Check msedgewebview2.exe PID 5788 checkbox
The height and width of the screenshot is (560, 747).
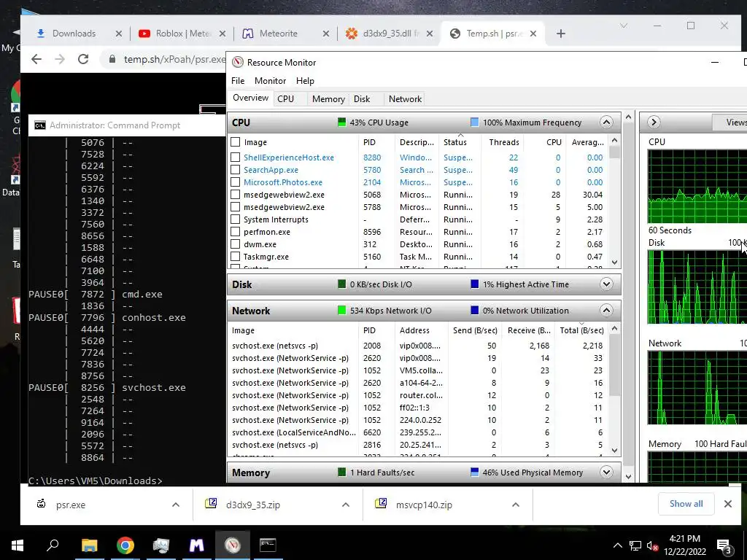tap(235, 206)
